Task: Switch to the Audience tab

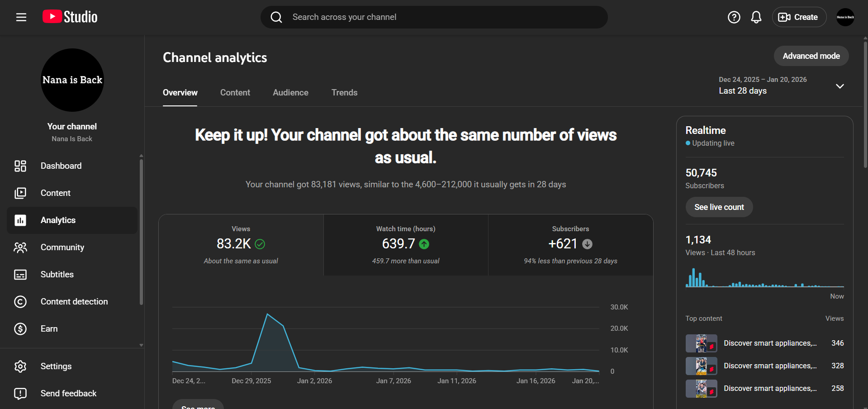Action: [x=290, y=93]
